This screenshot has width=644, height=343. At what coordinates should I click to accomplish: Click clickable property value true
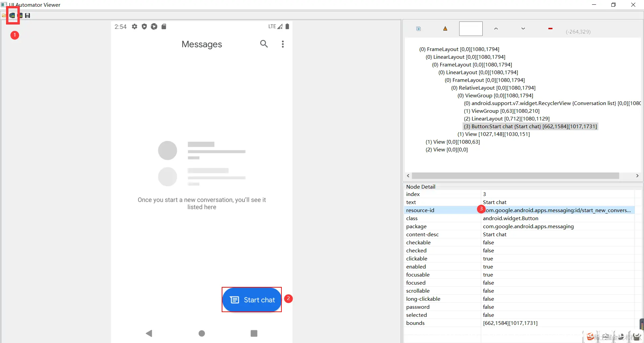(488, 259)
